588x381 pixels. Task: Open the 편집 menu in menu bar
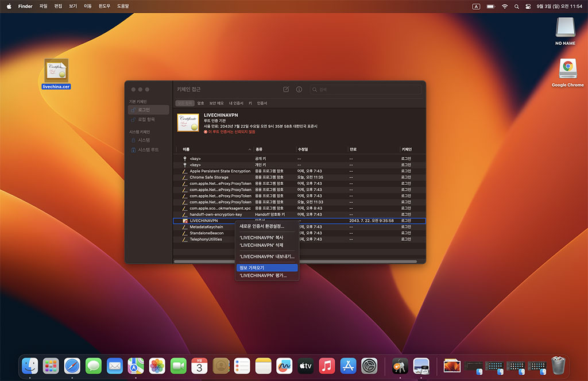[x=58, y=6]
